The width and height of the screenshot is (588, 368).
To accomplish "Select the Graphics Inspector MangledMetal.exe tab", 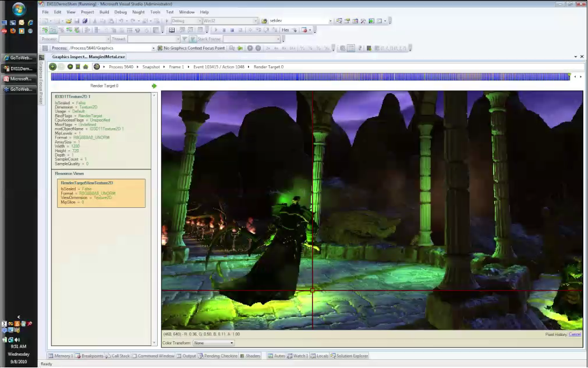I will coord(88,56).
